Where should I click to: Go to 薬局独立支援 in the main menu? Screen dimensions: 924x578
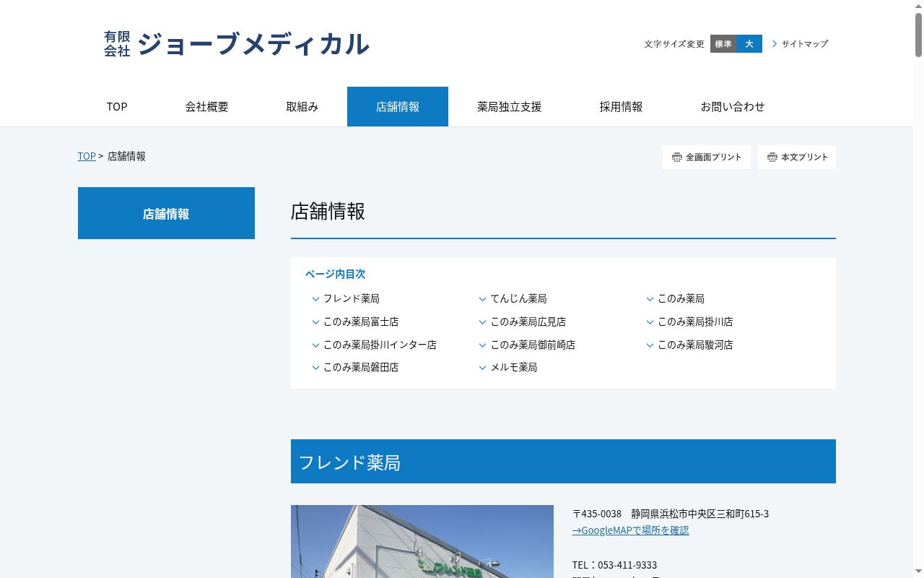tap(509, 106)
